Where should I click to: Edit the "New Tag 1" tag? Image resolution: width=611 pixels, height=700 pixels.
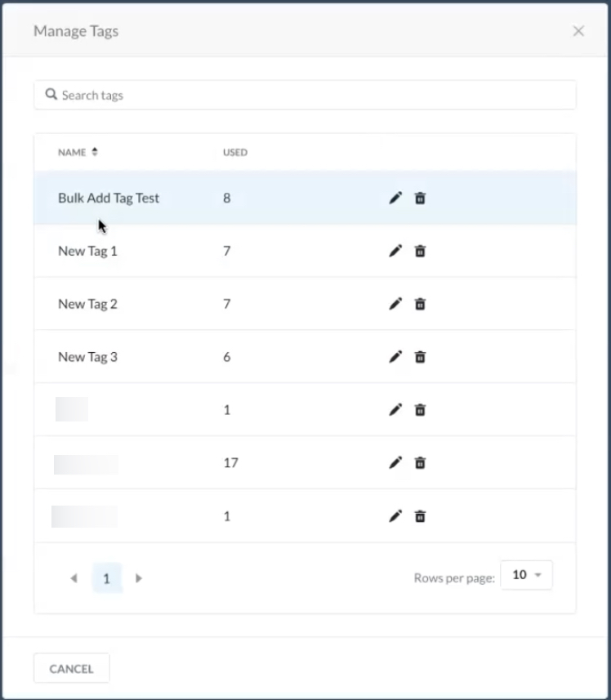395,251
